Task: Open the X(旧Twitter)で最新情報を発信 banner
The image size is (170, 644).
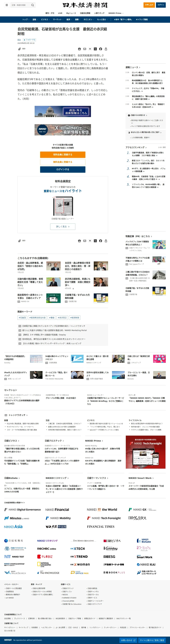Action: click(63, 130)
